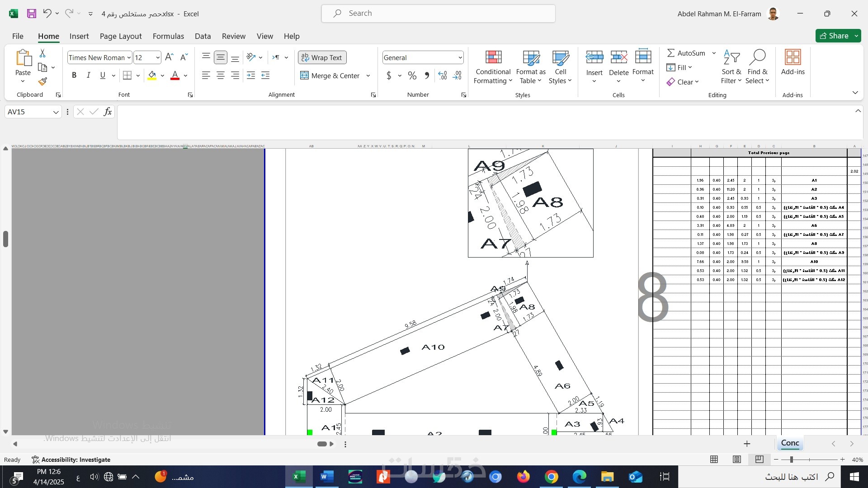Apply Comma Style
868x488 pixels.
tap(427, 75)
